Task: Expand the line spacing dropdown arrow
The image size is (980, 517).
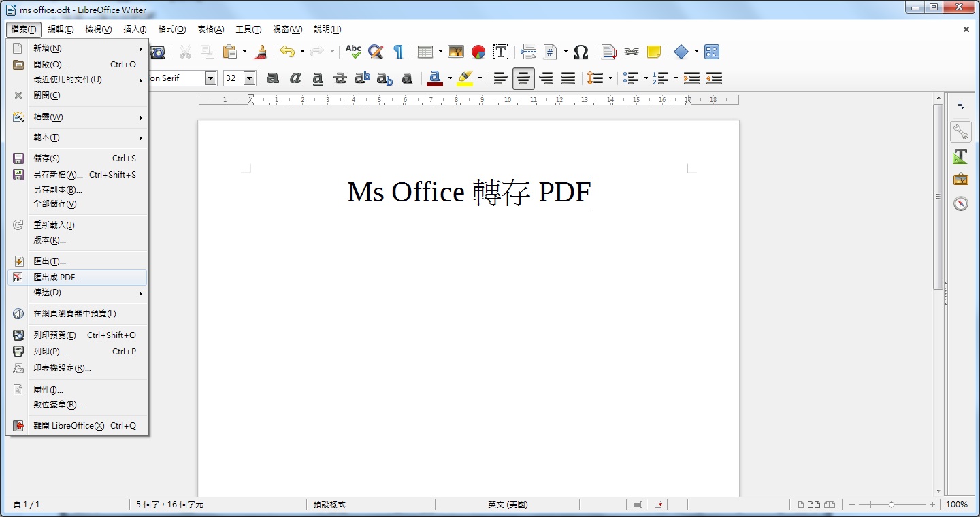Action: point(610,78)
